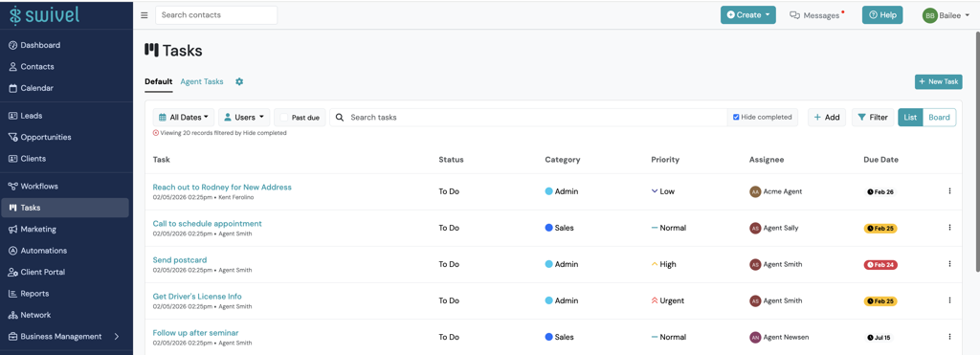Click the Due Date column header
Screen dimensions: 980x355
(880, 160)
